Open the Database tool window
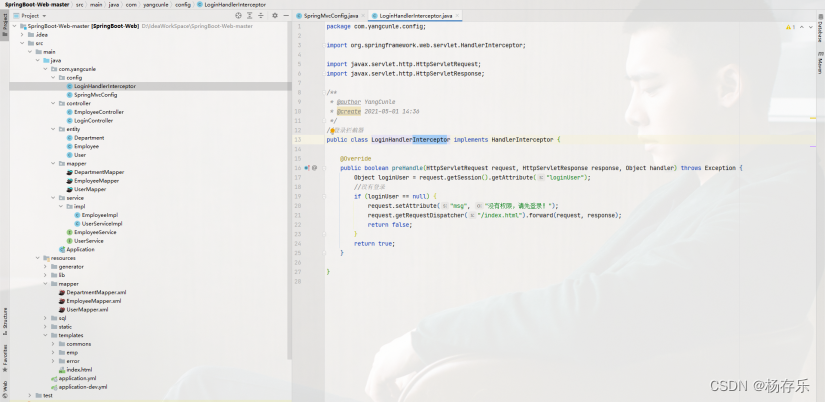The image size is (825, 402). click(x=820, y=28)
